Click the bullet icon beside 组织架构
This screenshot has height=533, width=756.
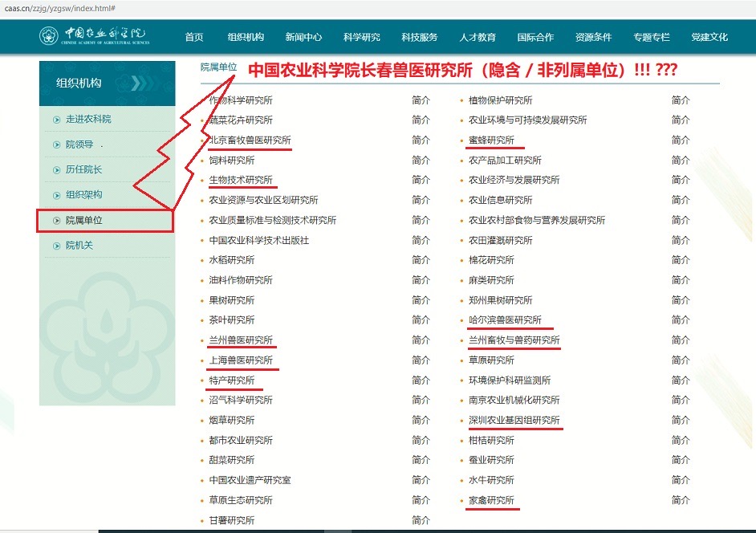pos(56,195)
